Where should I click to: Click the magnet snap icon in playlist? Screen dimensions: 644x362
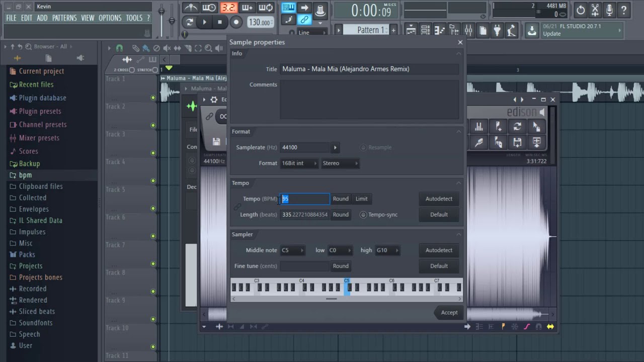point(119,48)
